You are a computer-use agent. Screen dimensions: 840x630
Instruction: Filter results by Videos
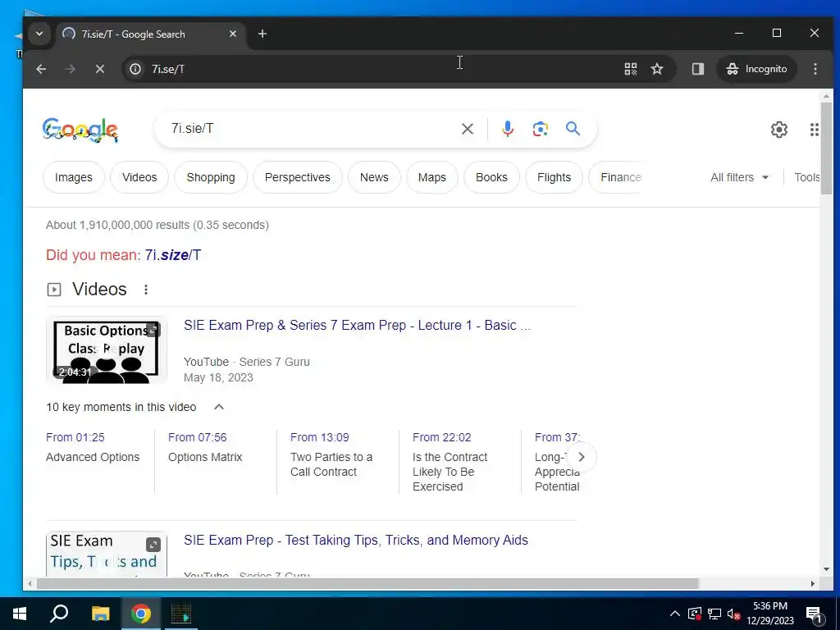pyautogui.click(x=139, y=177)
